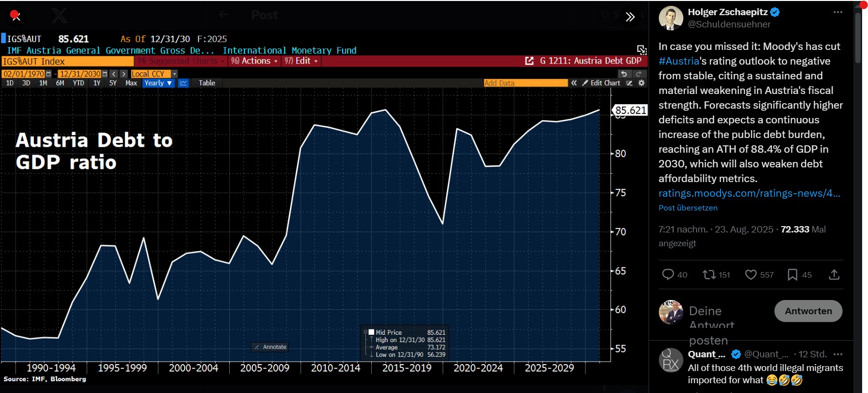Collapse the sidebar with double chevron
Screen dimensions: 868x393
click(x=630, y=17)
